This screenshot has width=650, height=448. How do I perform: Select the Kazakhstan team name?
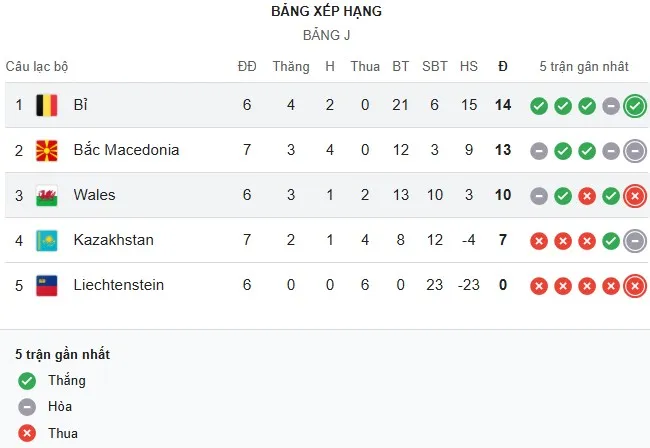113,240
